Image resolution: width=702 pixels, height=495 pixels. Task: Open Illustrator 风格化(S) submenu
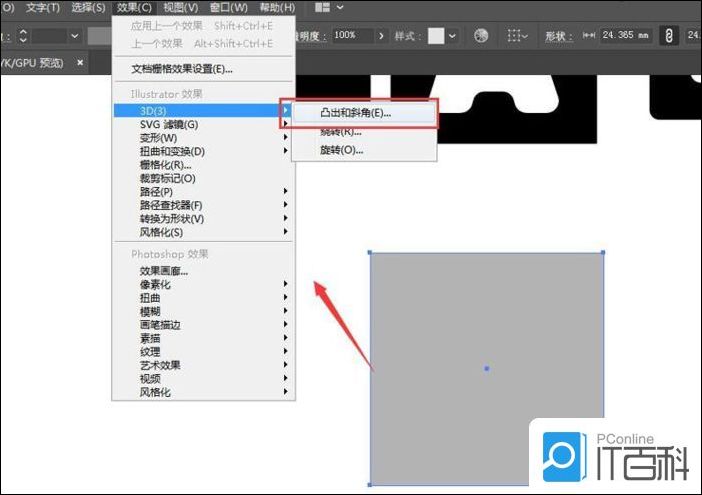203,232
